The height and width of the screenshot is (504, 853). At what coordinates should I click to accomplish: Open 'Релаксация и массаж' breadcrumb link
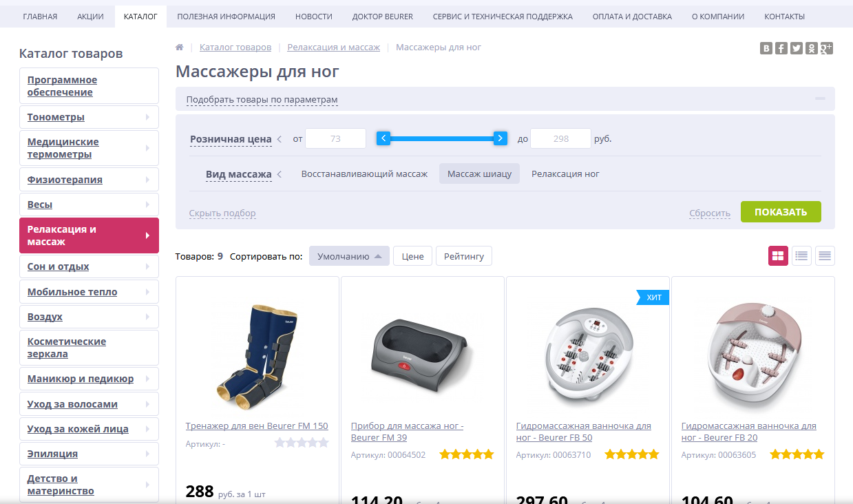[x=333, y=48]
